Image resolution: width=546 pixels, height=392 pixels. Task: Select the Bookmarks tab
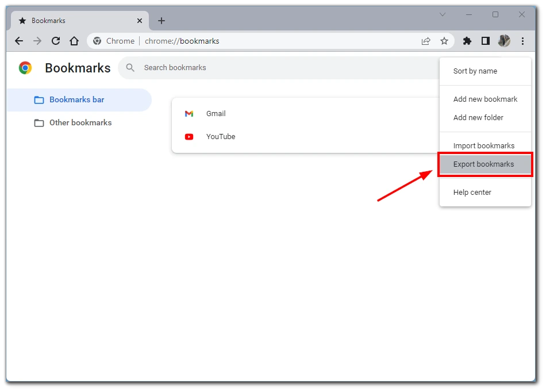pos(80,21)
